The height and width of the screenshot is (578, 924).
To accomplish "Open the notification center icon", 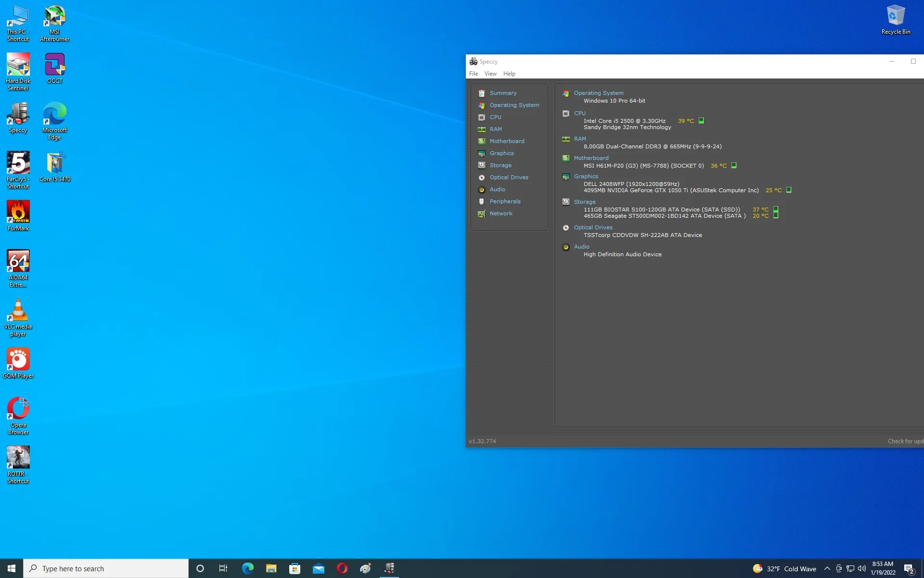I will (909, 569).
